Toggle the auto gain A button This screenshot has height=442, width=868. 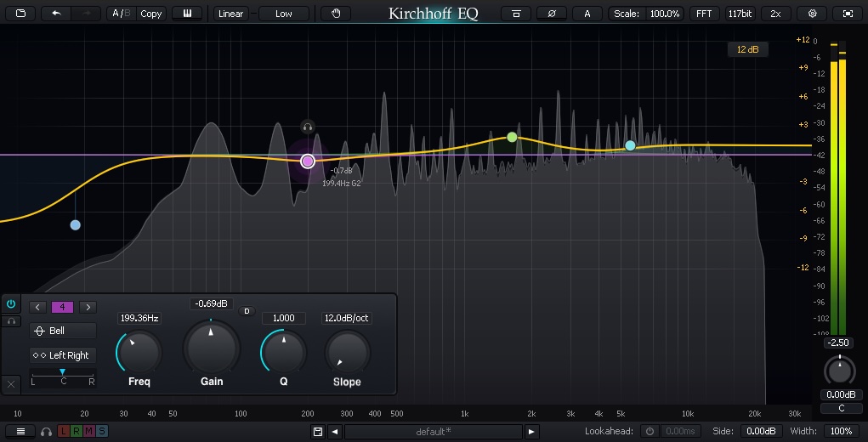587,14
